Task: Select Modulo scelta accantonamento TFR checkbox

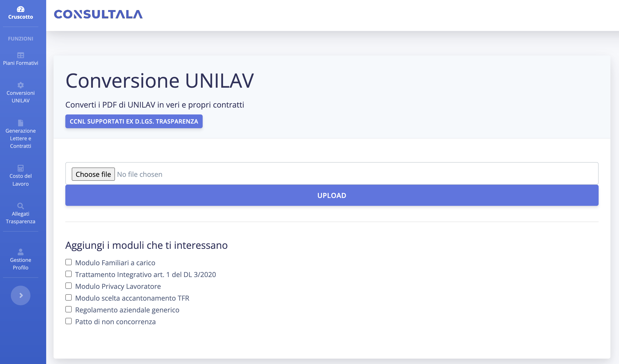Action: coord(69,298)
